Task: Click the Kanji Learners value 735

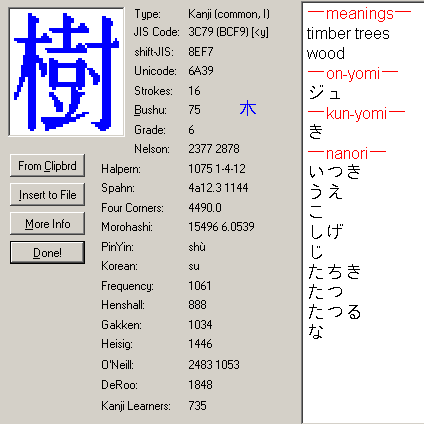Action: coord(197,406)
